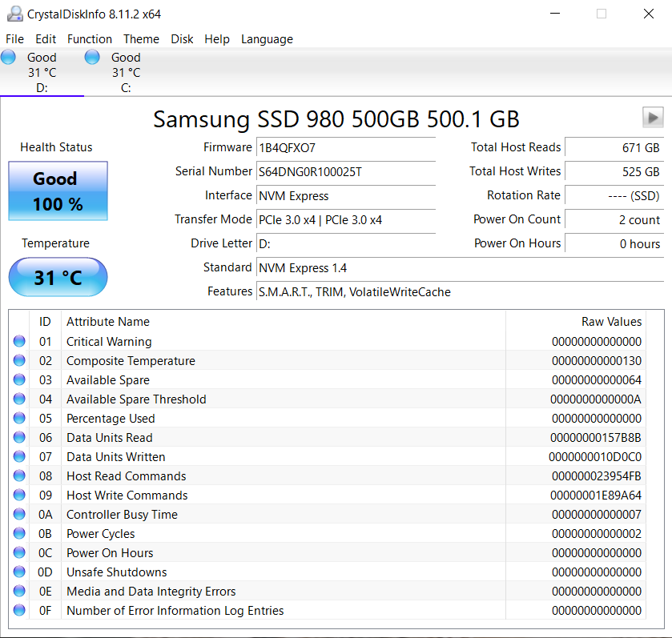Click status orb for Composite Temperature
The width and height of the screenshot is (672, 638).
tap(19, 361)
